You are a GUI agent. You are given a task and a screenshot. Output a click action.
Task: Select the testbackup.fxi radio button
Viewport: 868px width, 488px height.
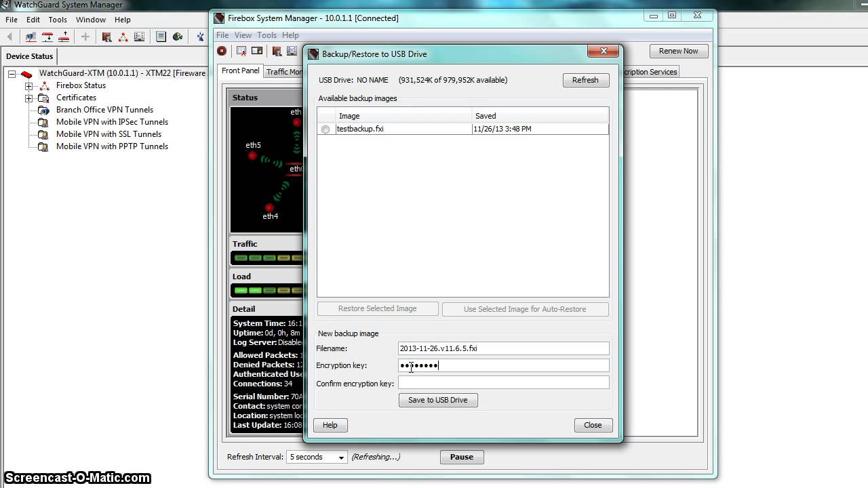pyautogui.click(x=326, y=129)
